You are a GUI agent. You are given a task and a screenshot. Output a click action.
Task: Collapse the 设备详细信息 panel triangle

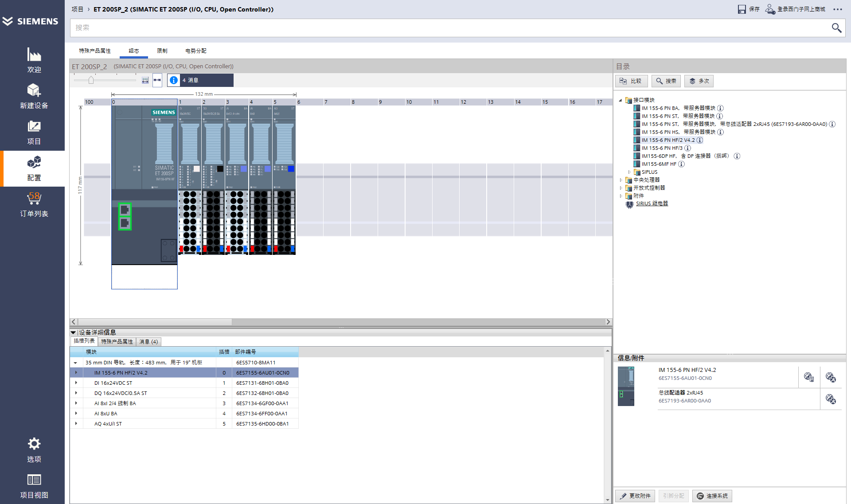73,332
